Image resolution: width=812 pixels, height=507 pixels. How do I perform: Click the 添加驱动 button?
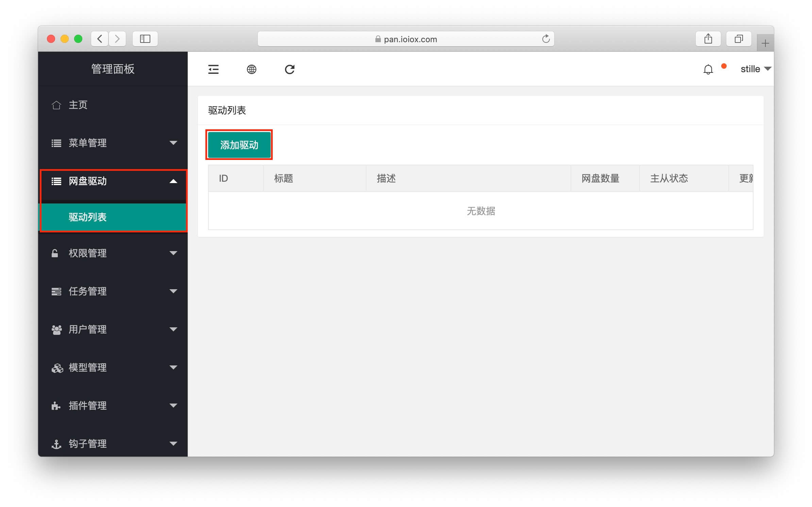239,145
